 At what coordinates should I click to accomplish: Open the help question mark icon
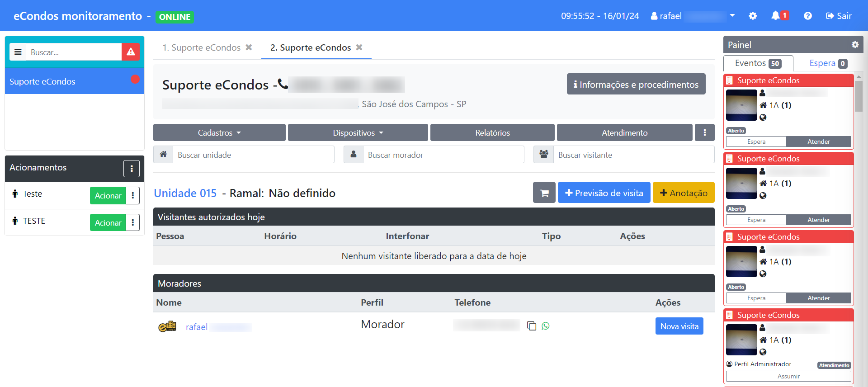point(808,16)
